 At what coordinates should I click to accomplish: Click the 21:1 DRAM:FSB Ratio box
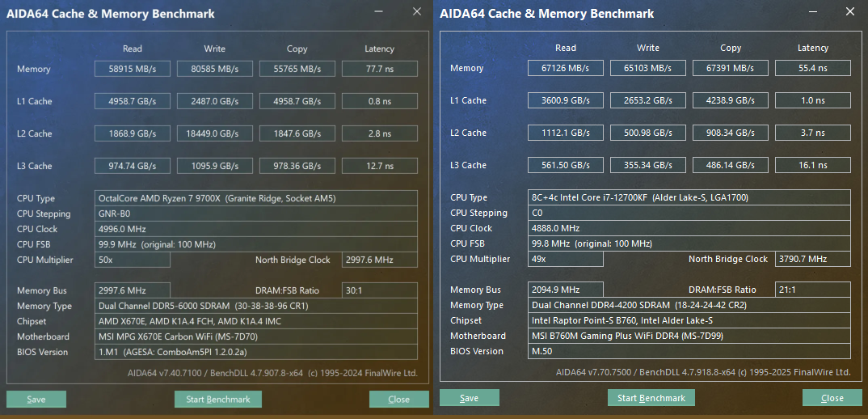(811, 290)
